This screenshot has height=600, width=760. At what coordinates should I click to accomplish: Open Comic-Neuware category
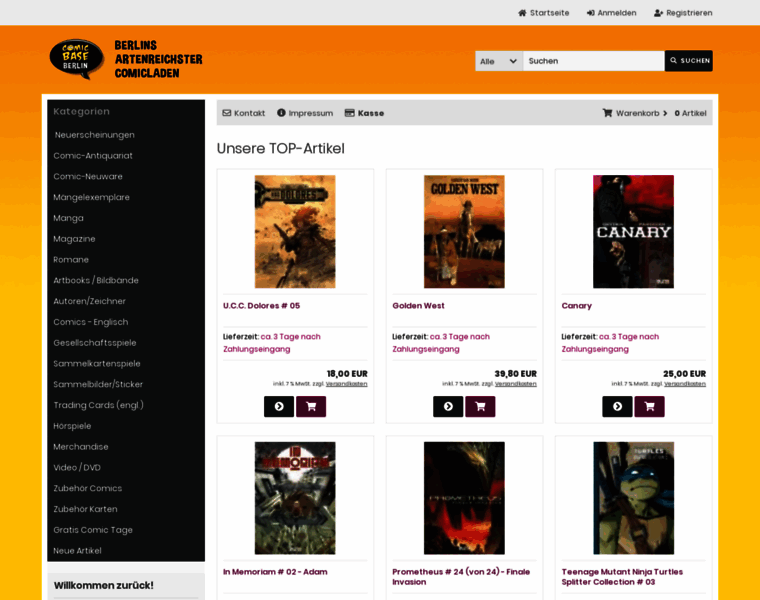pyautogui.click(x=88, y=176)
